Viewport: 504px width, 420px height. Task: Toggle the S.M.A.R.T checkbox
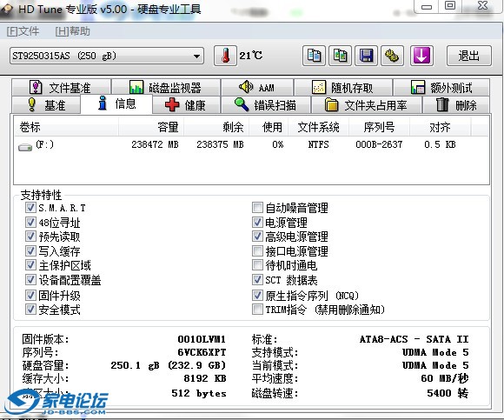click(30, 208)
